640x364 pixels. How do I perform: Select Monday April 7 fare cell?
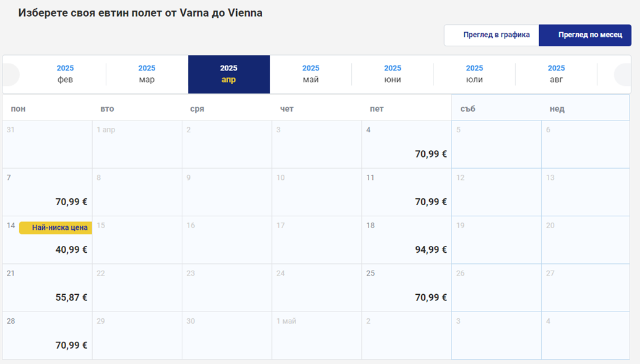point(48,193)
